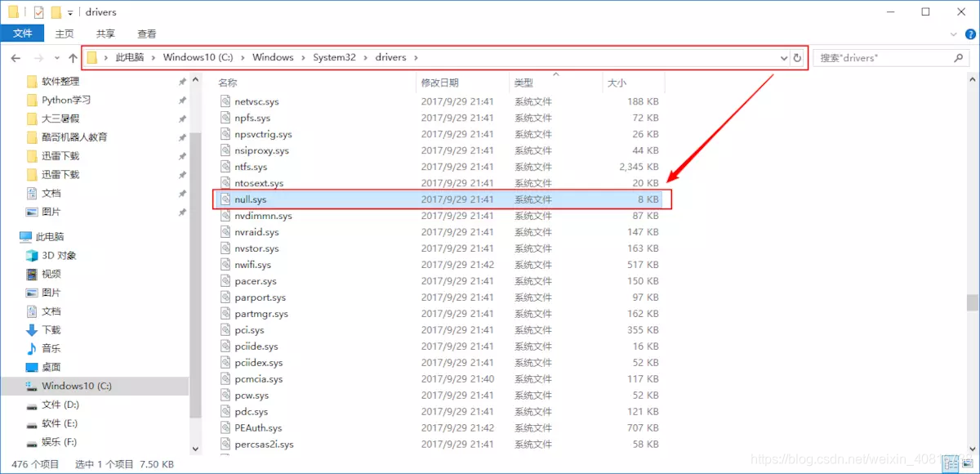Viewport: 980px width, 474px height.
Task: Switch to the 查看 ribbon tab
Action: point(147,34)
